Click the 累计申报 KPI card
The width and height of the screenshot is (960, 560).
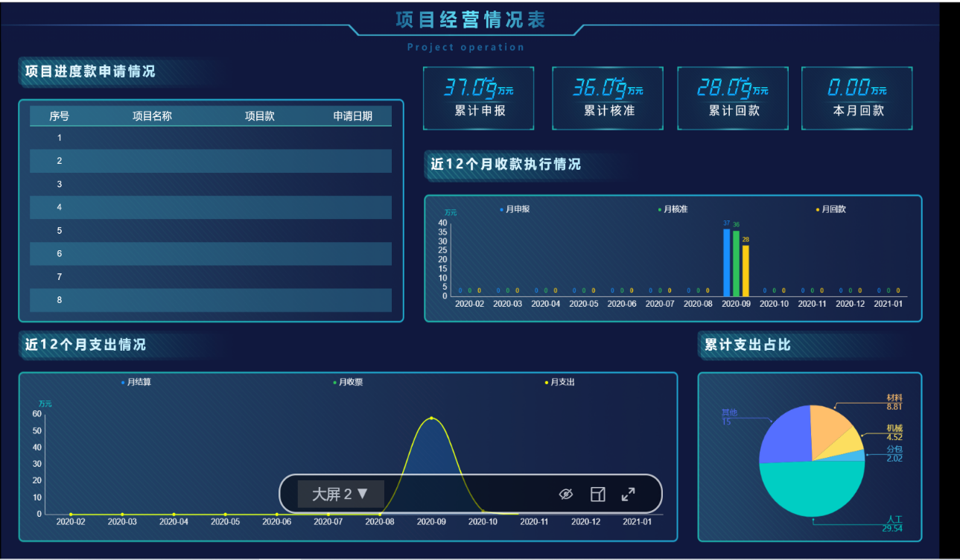(479, 98)
